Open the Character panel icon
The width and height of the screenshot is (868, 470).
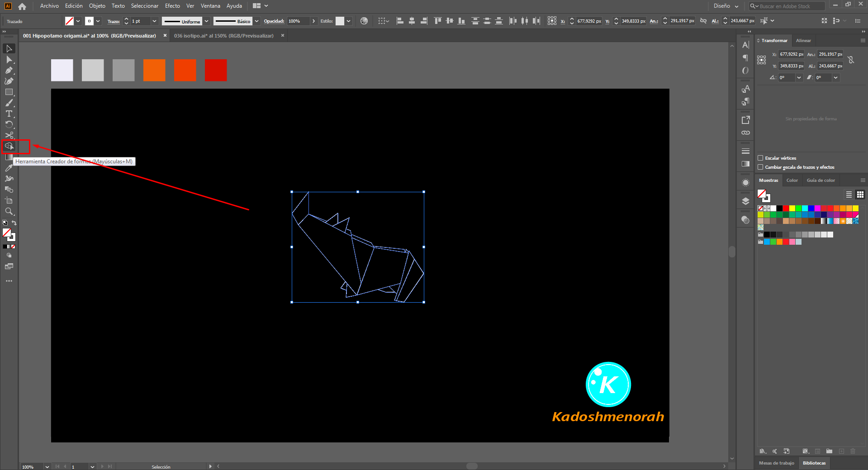click(x=745, y=45)
